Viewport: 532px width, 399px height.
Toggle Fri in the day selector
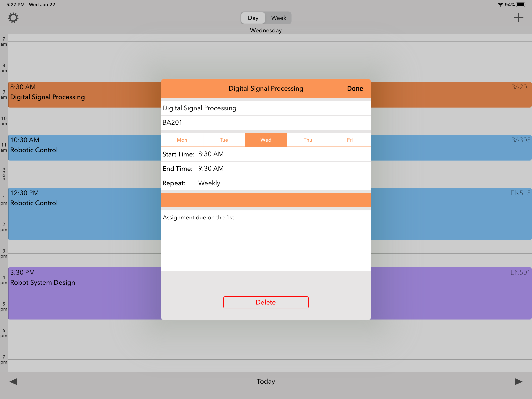click(350, 140)
